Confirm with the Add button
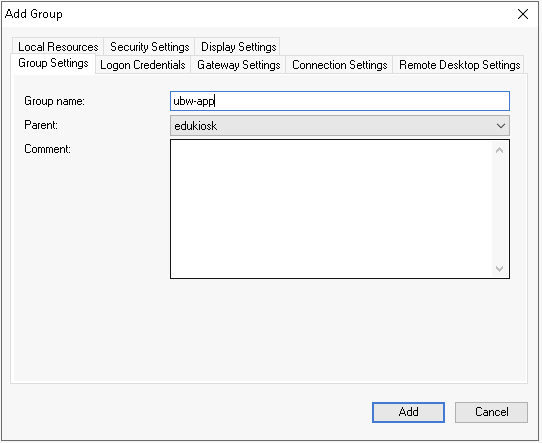542x443 pixels. coord(409,412)
